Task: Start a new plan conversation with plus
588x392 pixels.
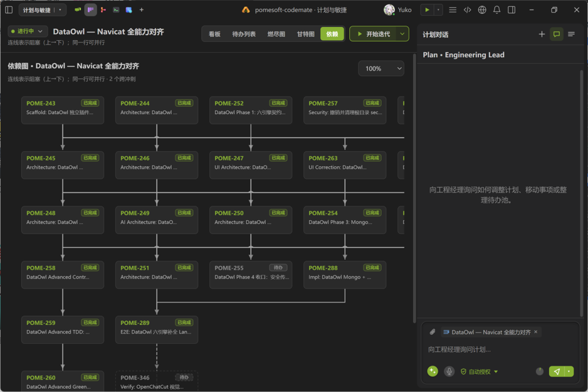Action: tap(542, 34)
